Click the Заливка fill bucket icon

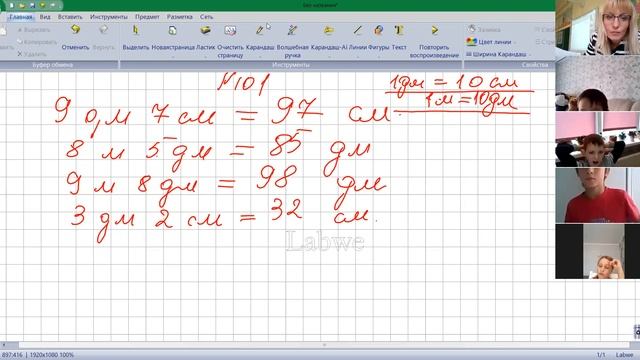pos(472,29)
